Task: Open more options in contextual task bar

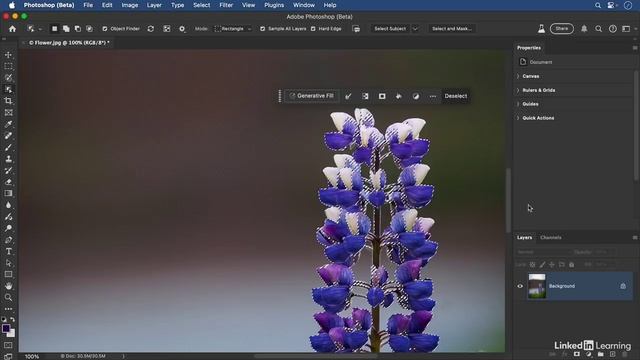Action: coord(433,96)
